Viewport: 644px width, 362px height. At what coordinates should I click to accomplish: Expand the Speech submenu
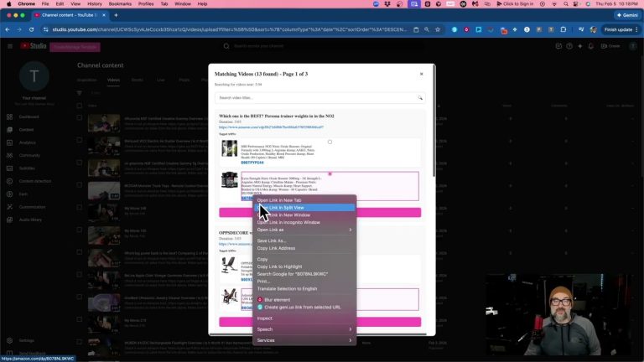pyautogui.click(x=304, y=329)
